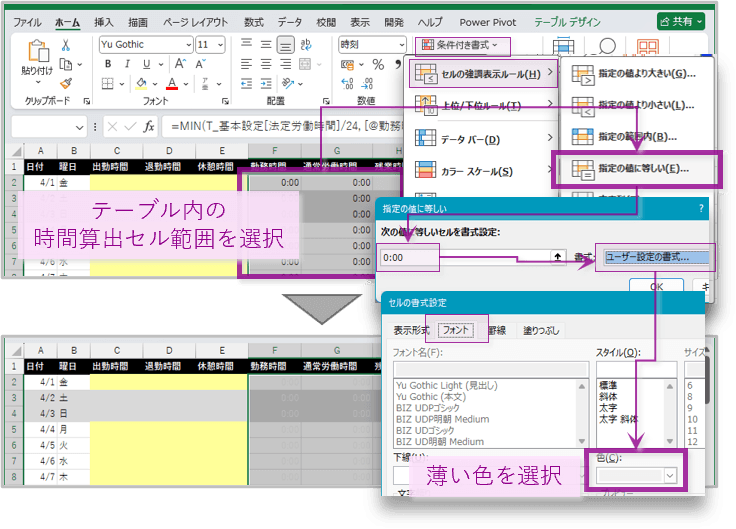Open the ファイル tab

coord(27,22)
